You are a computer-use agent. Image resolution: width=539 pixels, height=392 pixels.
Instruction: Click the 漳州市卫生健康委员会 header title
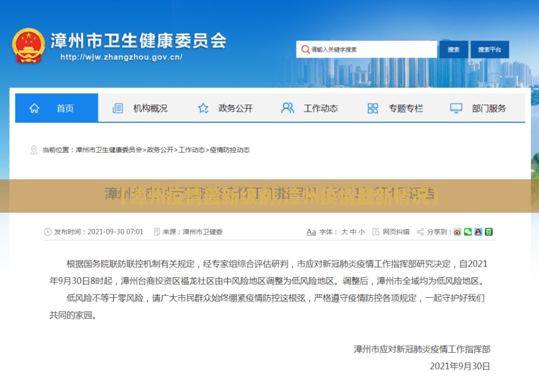coord(139,41)
